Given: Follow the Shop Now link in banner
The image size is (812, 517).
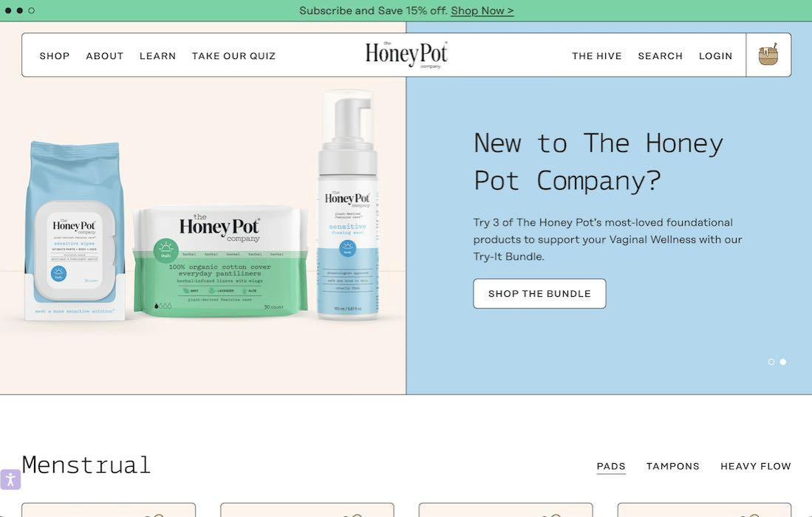Looking at the screenshot, I should click(x=482, y=10).
